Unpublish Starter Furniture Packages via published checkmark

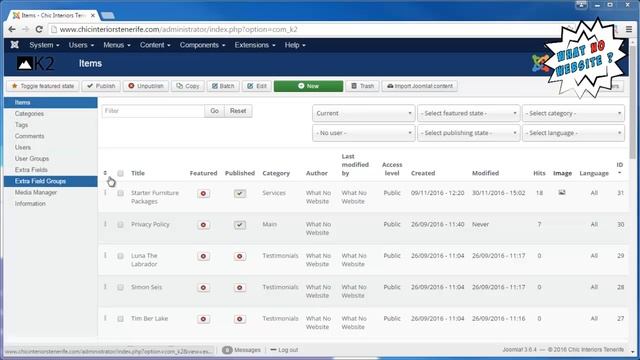tap(240, 193)
